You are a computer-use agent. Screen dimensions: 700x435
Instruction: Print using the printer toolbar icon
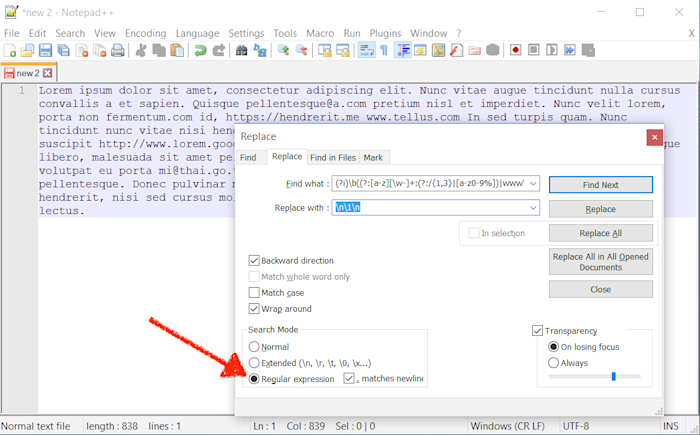[117, 50]
